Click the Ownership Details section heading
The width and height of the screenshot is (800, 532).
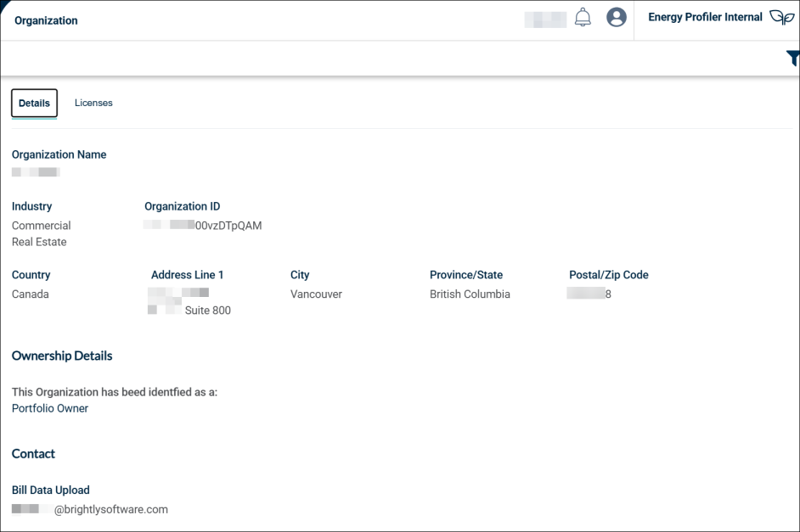coord(61,356)
